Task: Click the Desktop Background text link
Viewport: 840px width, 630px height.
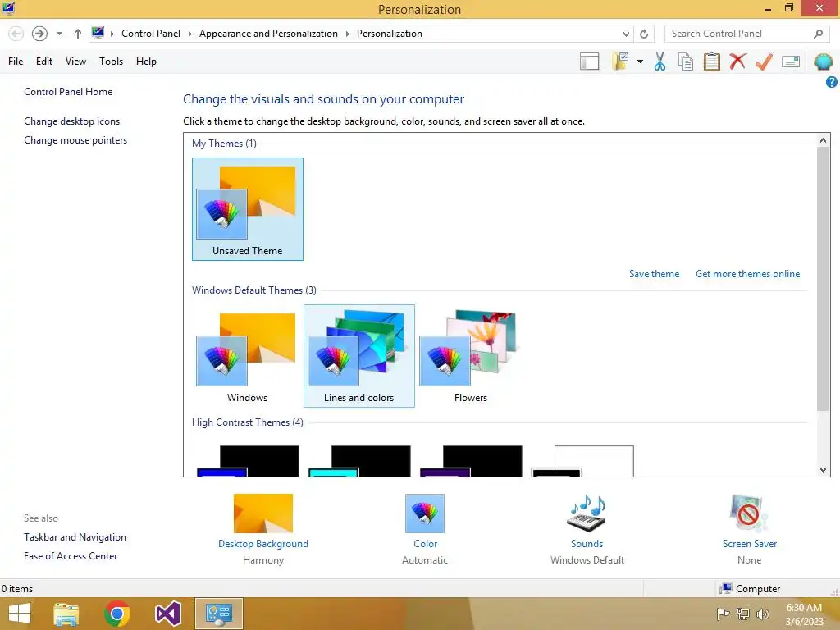Action: 263,544
